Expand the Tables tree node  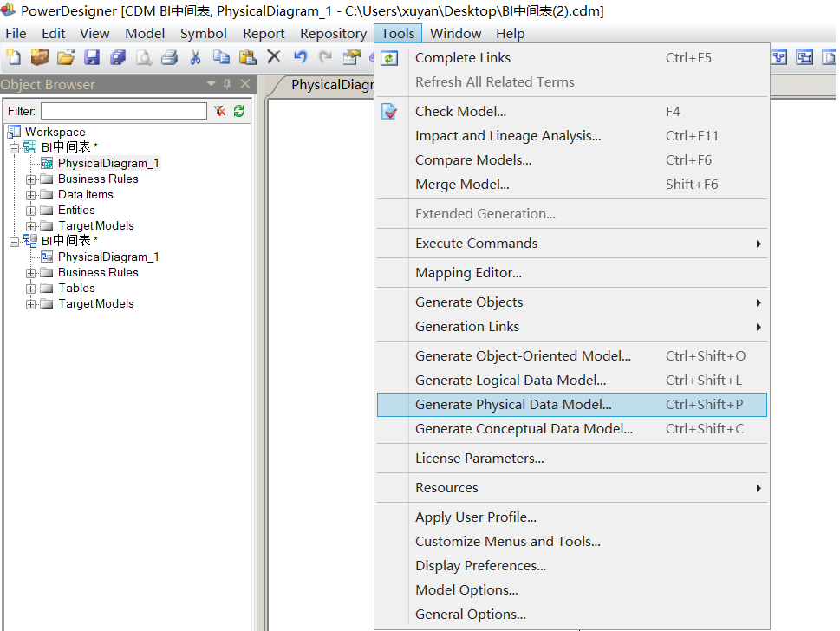(29, 288)
